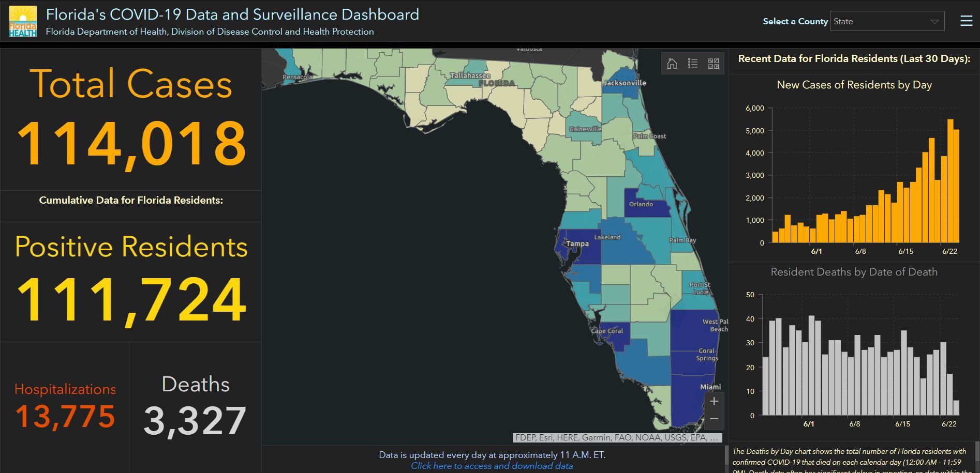Viewport: 980px width, 473px height.
Task: Open the 'Click here to access and download data' link
Action: [492, 466]
